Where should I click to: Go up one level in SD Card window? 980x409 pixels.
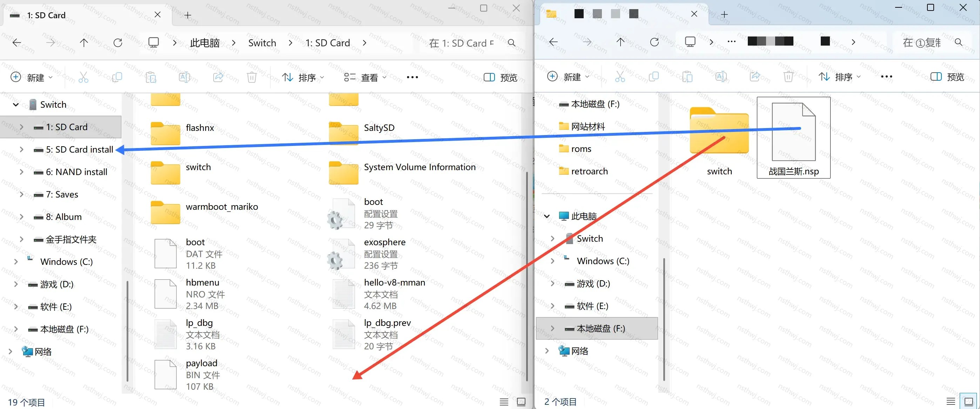point(84,42)
